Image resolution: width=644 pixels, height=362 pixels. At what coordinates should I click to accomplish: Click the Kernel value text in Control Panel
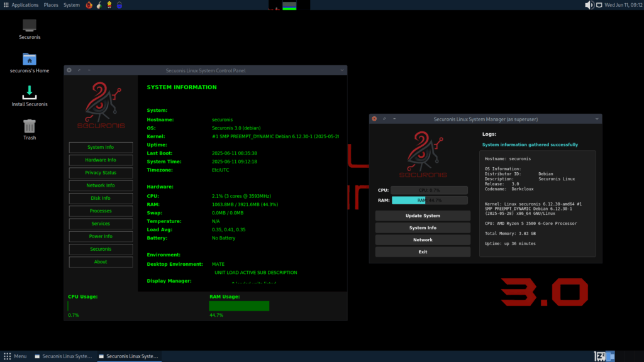(x=275, y=136)
